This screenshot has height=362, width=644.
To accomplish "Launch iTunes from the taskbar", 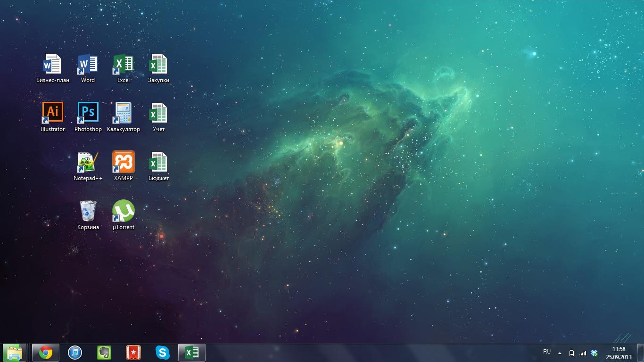I will click(75, 353).
